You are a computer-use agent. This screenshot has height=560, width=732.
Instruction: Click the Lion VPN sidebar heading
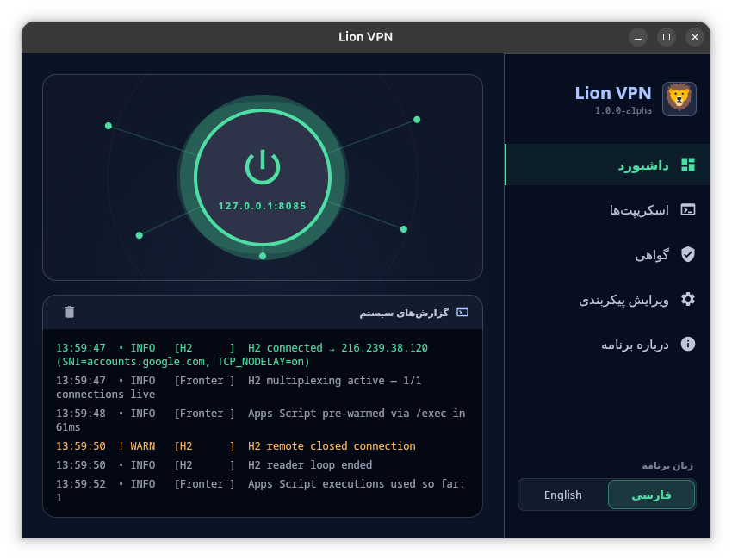[613, 93]
